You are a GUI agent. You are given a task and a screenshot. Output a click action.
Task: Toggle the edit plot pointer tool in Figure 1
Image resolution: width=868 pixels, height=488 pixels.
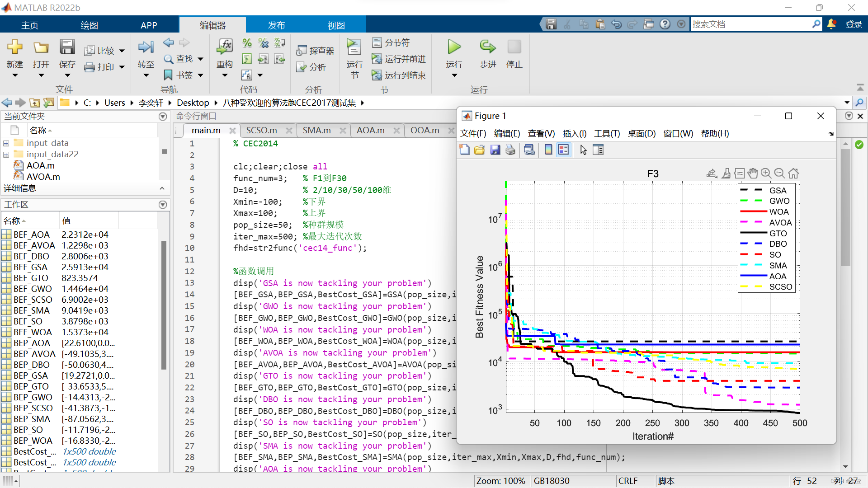pos(583,150)
